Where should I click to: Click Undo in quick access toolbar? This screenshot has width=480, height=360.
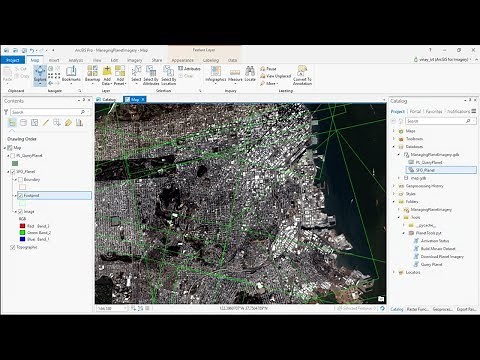tap(32, 50)
